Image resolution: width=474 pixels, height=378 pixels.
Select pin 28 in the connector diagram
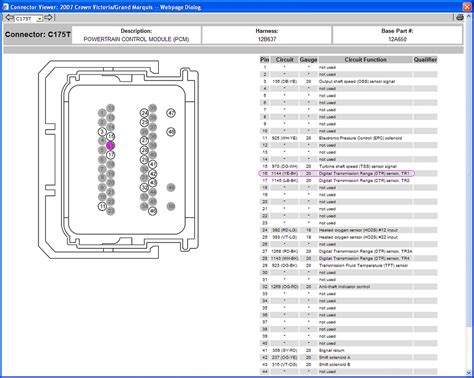pos(144,150)
